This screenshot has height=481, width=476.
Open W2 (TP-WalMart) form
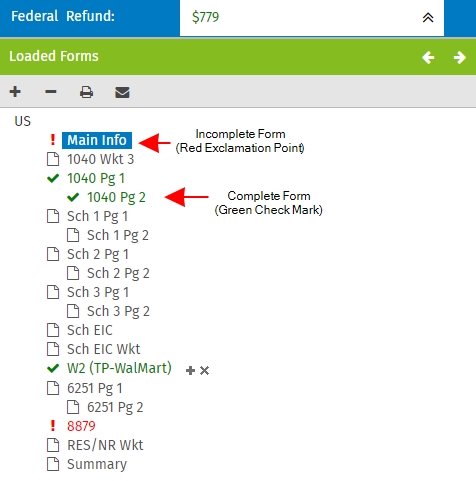coord(119,368)
